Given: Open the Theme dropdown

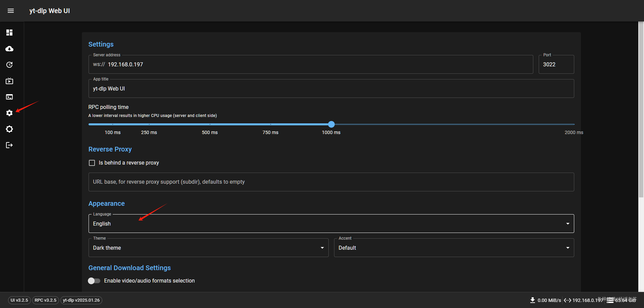Looking at the screenshot, I should [x=208, y=248].
